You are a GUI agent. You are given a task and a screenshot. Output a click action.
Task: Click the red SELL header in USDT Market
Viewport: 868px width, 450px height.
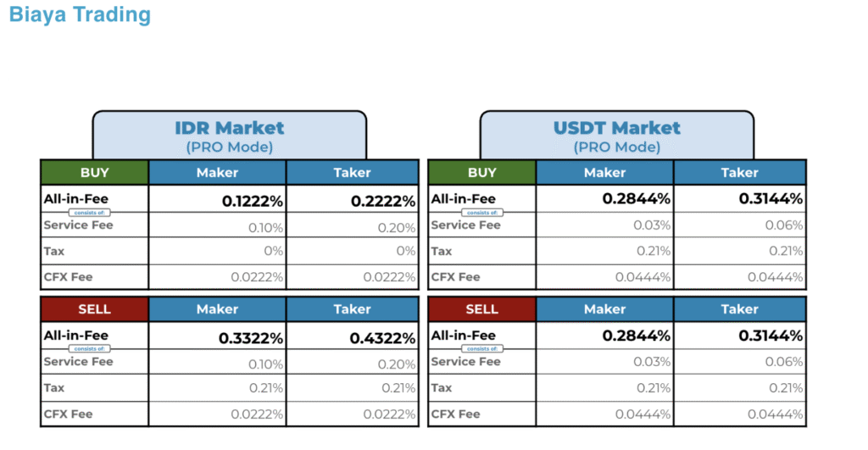click(x=481, y=309)
